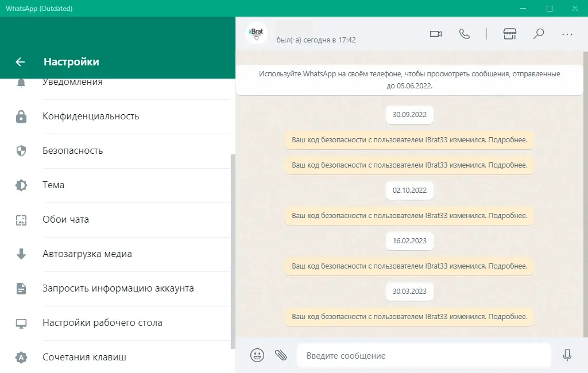Image resolution: width=588 pixels, height=373 pixels.
Task: Click the document icon beside Запросить информацию аккаунта
Action: pyautogui.click(x=21, y=289)
